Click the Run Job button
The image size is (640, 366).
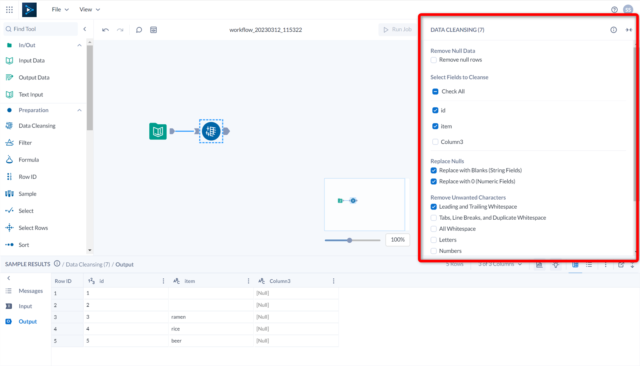[397, 29]
